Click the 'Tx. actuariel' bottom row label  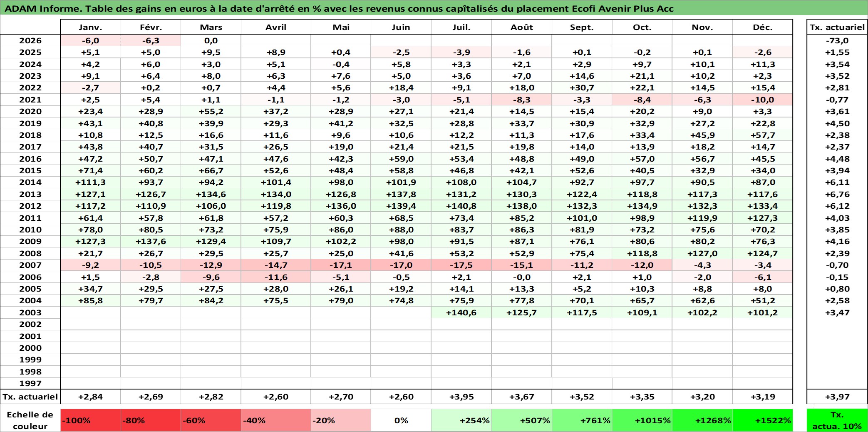coord(30,397)
